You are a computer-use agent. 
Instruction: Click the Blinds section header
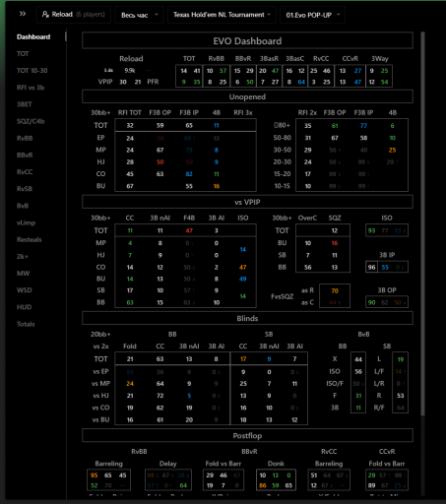coord(247,318)
